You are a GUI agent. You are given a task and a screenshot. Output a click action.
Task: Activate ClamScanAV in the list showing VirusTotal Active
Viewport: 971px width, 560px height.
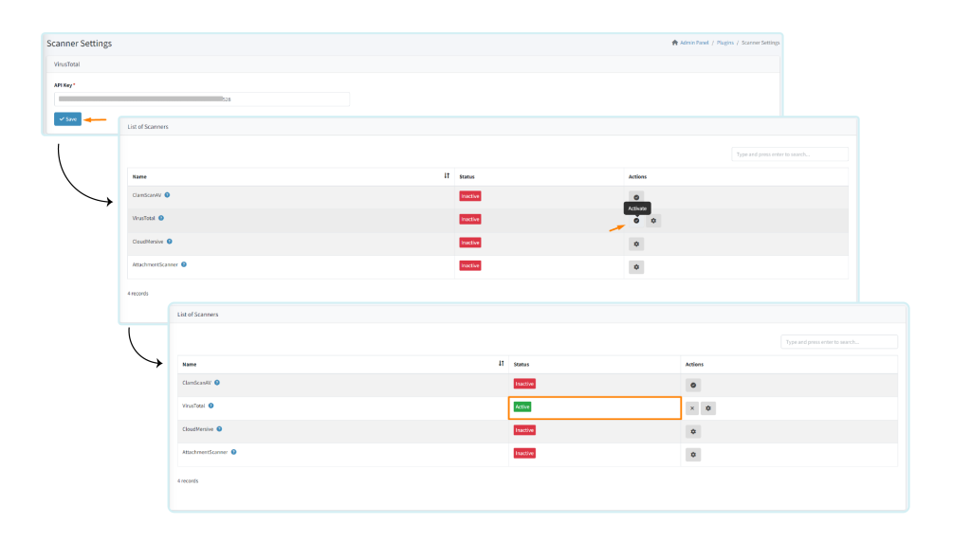693,385
